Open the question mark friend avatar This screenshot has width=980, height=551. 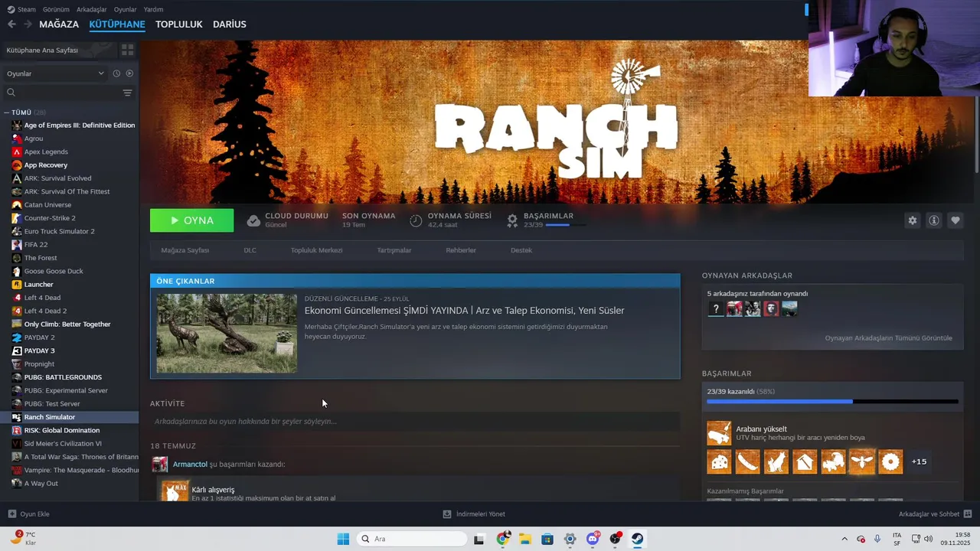715,308
